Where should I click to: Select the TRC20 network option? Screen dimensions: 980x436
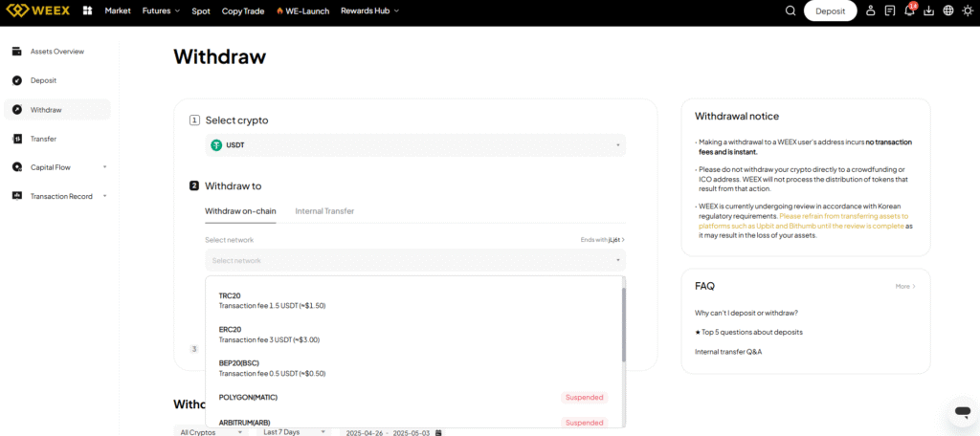(x=413, y=300)
